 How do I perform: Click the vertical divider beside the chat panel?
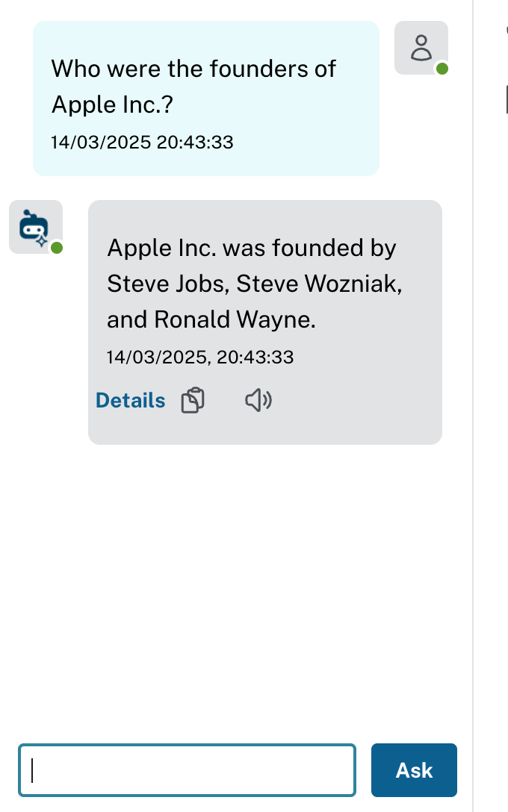click(x=473, y=448)
